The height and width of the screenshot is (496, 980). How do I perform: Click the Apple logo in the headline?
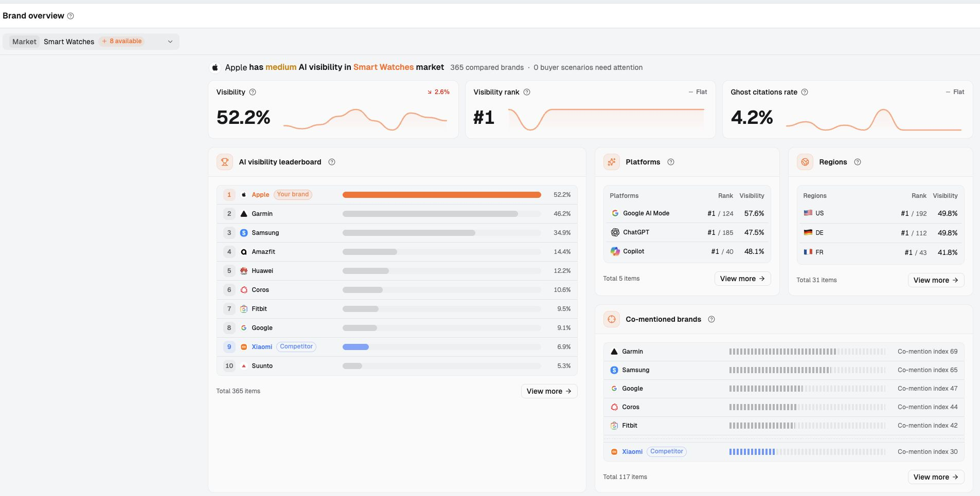click(216, 67)
